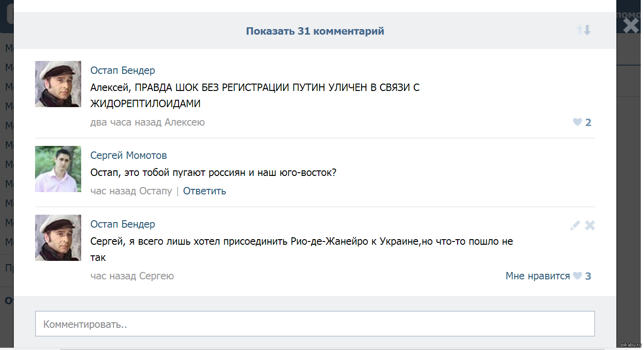Click like count 3 on last comment
Screen dimensions: 644x350
pos(588,276)
